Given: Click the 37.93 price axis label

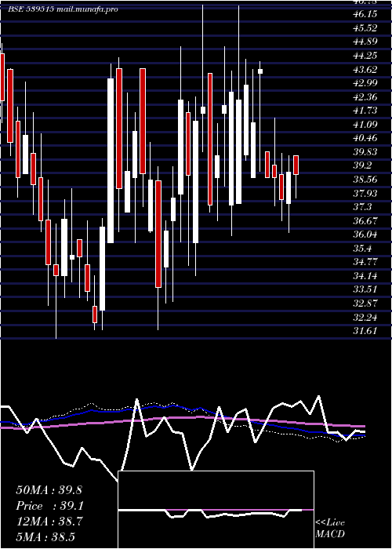Looking at the screenshot, I should tap(365, 194).
